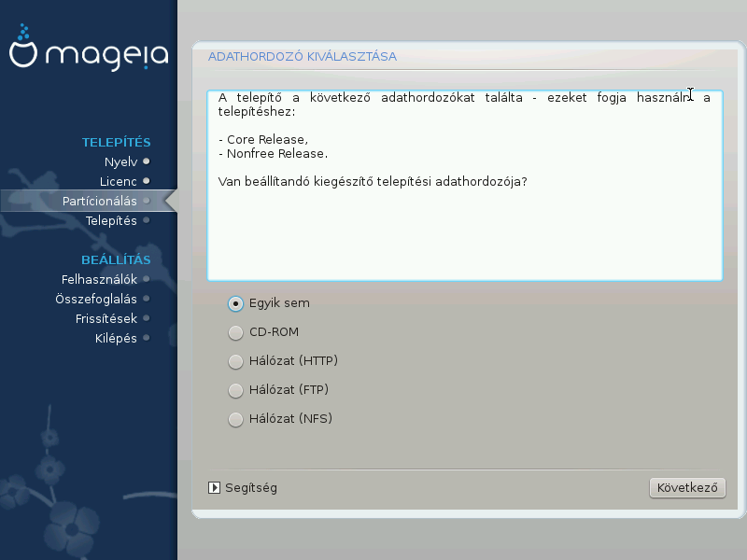Click the Felhasználók sidebar step
The image size is (747, 560).
[99, 279]
